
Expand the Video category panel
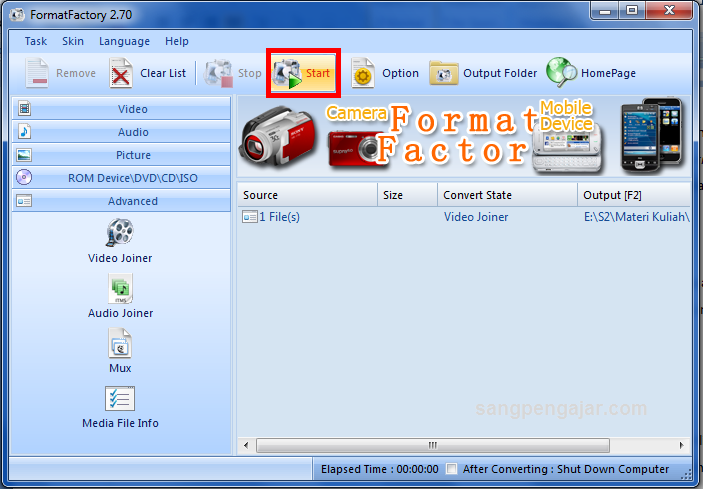point(121,108)
